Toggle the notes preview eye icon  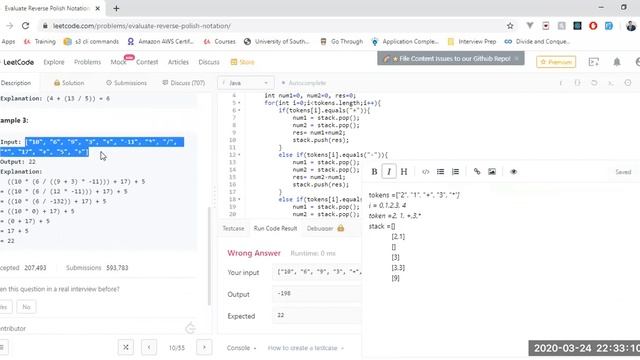(513, 172)
